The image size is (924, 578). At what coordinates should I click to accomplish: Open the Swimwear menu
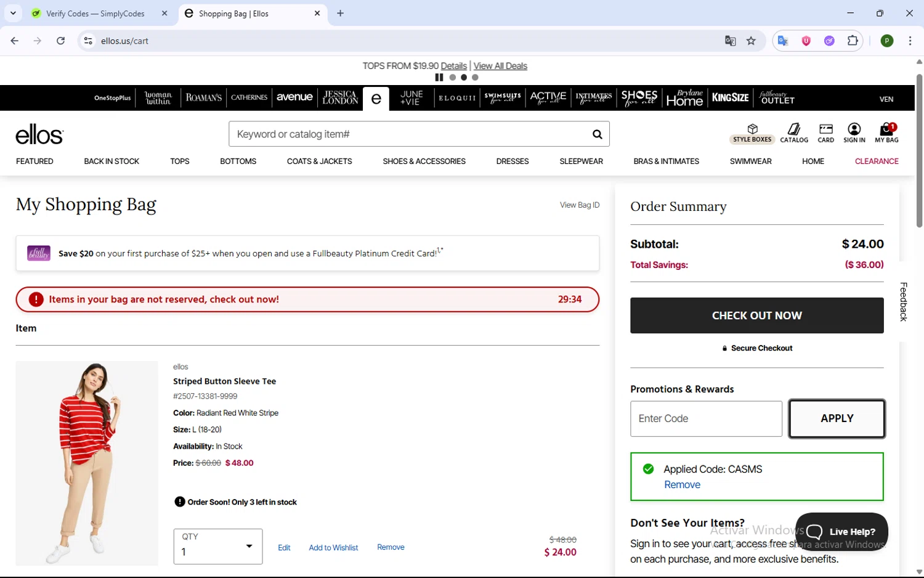click(750, 161)
